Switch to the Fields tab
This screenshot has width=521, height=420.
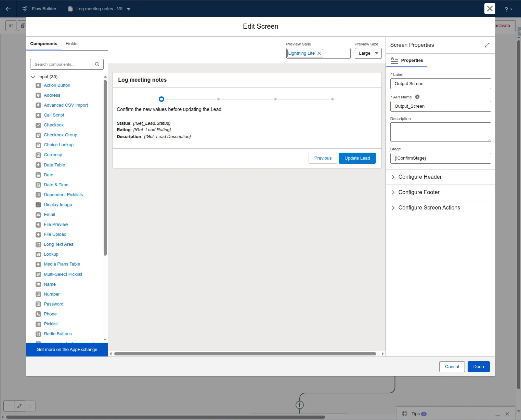click(71, 43)
